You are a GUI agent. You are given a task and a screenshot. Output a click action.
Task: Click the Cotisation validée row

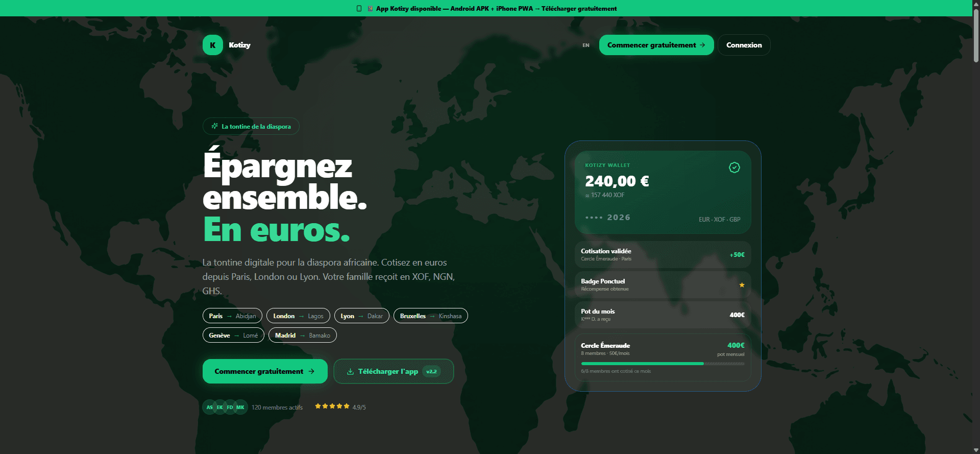click(x=663, y=255)
